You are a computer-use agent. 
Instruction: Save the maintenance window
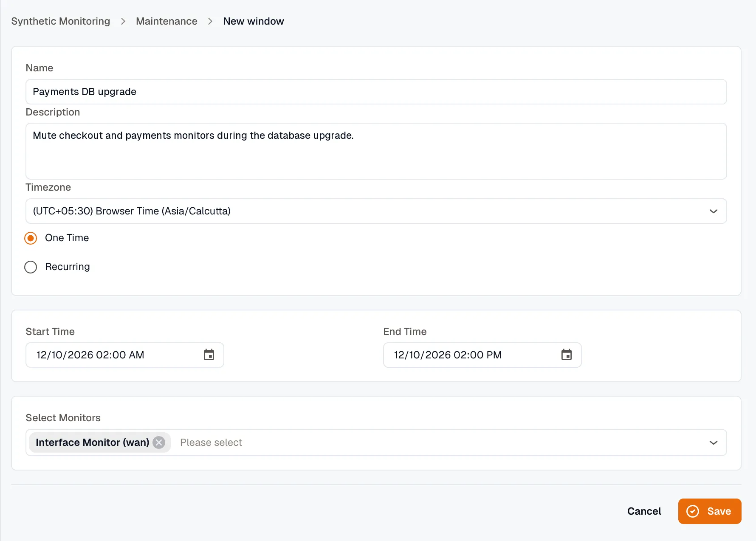[x=710, y=511]
